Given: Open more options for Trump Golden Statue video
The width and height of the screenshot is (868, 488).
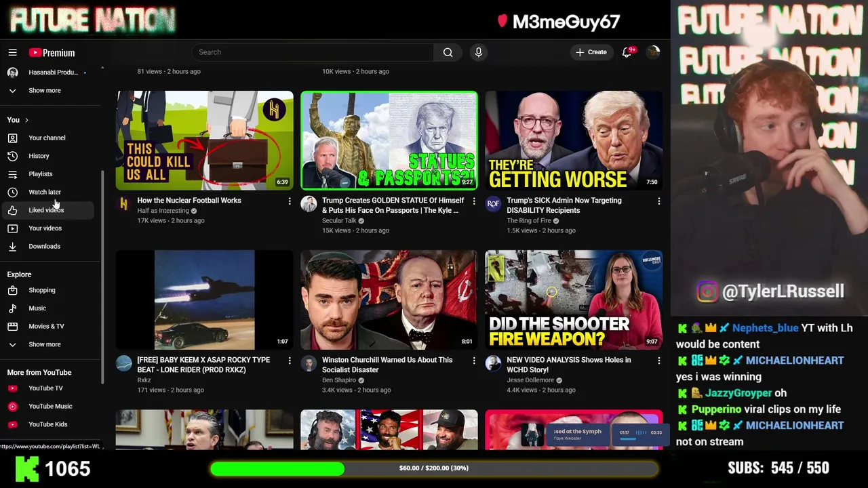Looking at the screenshot, I should pos(474,201).
